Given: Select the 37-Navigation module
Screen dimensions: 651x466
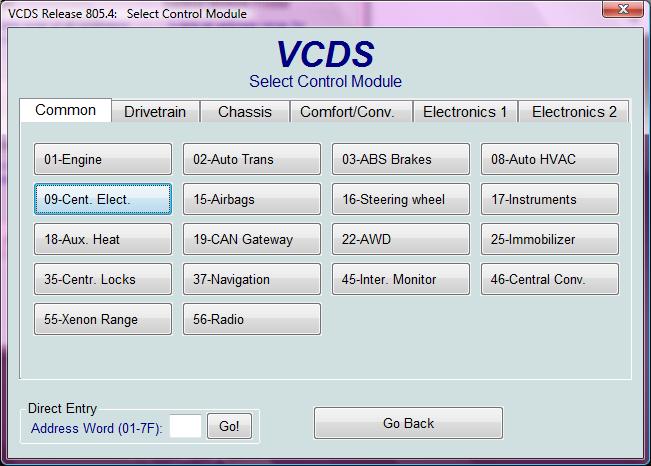Looking at the screenshot, I should click(252, 279).
